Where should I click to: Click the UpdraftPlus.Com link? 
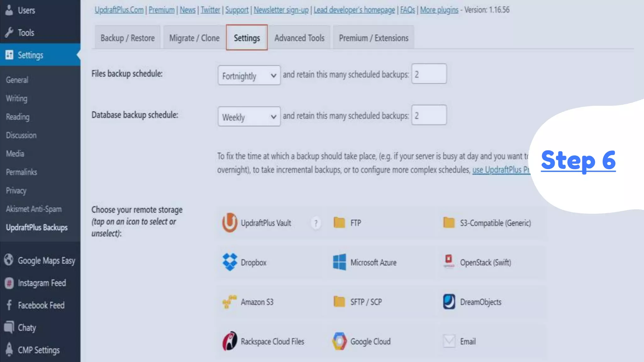coord(119,10)
